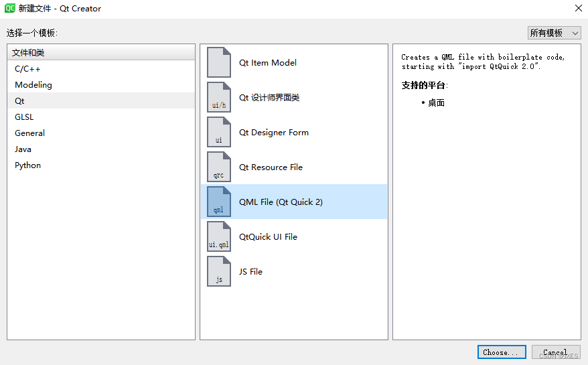
Task: Click the ui/h designer class icon
Action: [219, 97]
